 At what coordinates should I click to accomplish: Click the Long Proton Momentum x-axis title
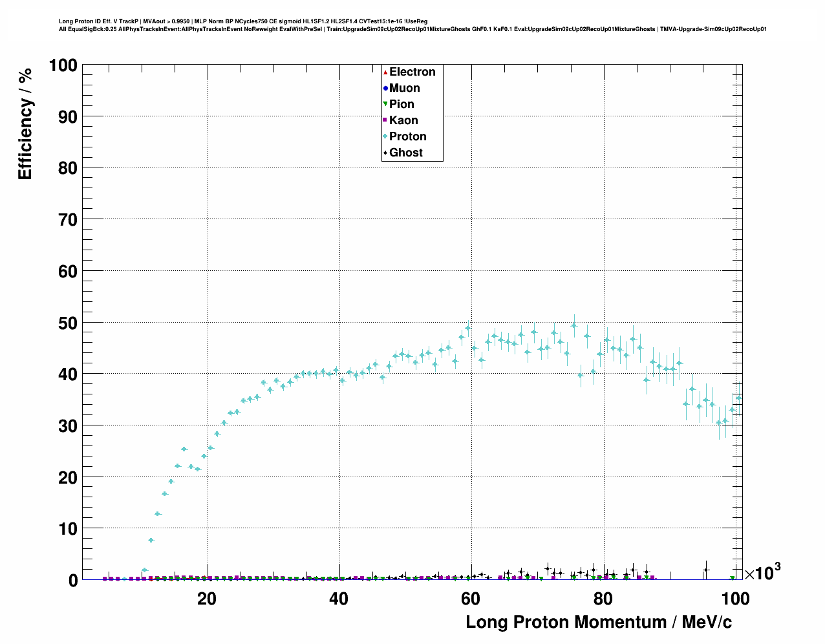pos(599,622)
